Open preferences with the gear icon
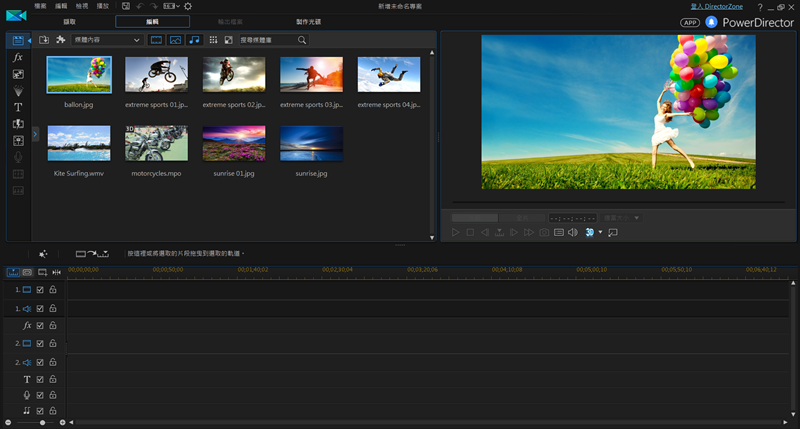Screen dimensions: 800x429 click(188, 6)
